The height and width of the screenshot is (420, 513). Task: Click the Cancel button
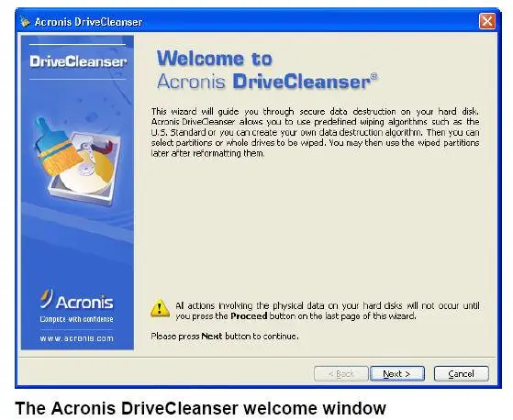click(462, 373)
